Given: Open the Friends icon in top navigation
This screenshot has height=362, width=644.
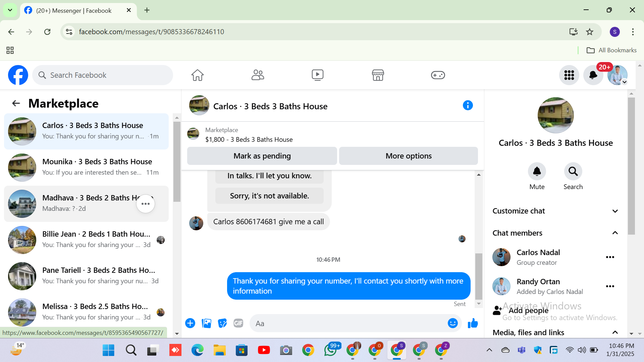Looking at the screenshot, I should click(x=258, y=75).
